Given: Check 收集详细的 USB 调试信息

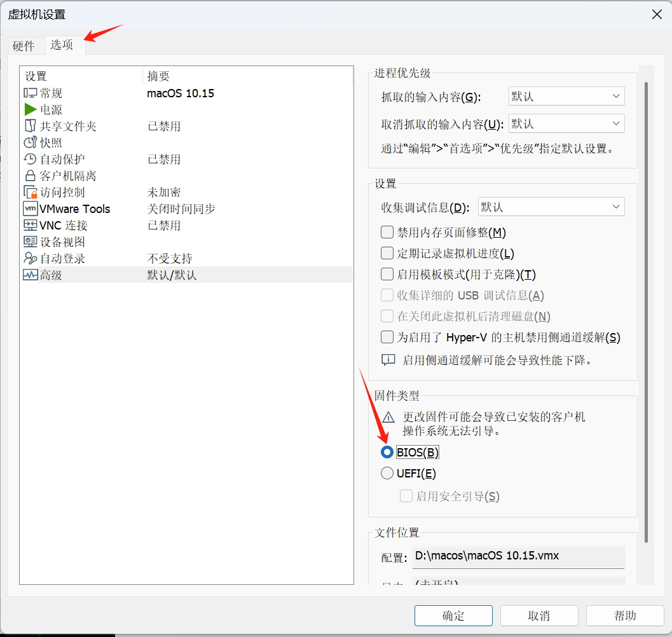Looking at the screenshot, I should pyautogui.click(x=387, y=296).
